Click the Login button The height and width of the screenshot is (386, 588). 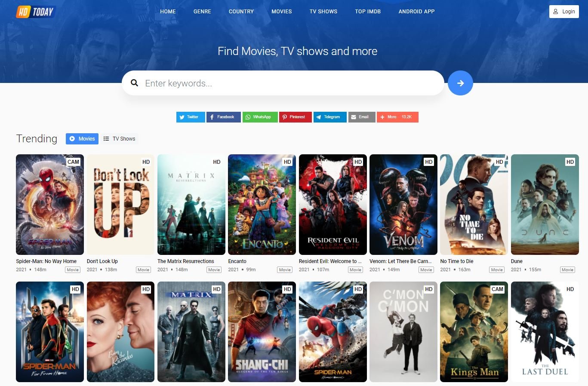point(564,12)
